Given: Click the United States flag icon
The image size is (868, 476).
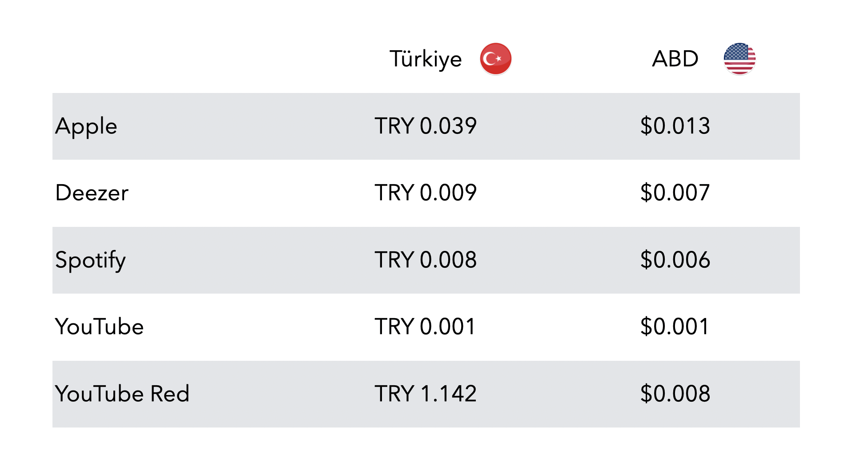Looking at the screenshot, I should pyautogui.click(x=739, y=59).
